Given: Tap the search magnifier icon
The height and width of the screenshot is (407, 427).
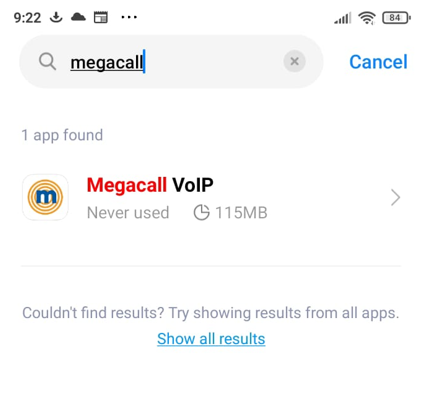Looking at the screenshot, I should click(x=47, y=62).
